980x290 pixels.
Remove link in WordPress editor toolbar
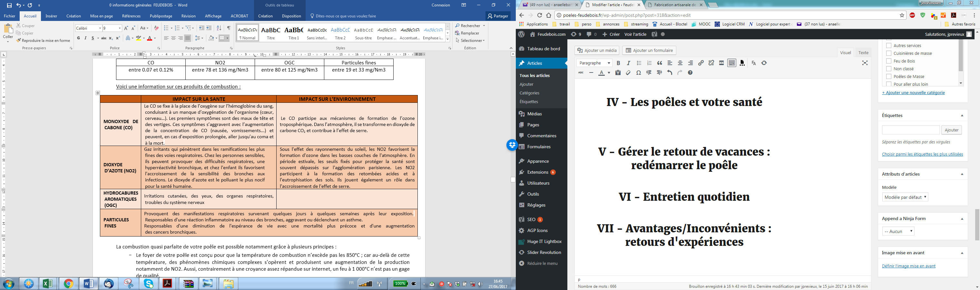(711, 63)
